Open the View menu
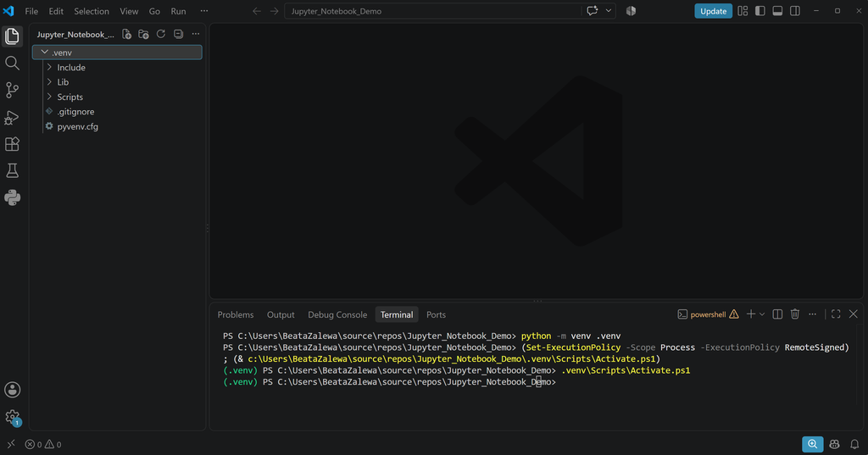The height and width of the screenshot is (455, 868). pyautogui.click(x=129, y=11)
